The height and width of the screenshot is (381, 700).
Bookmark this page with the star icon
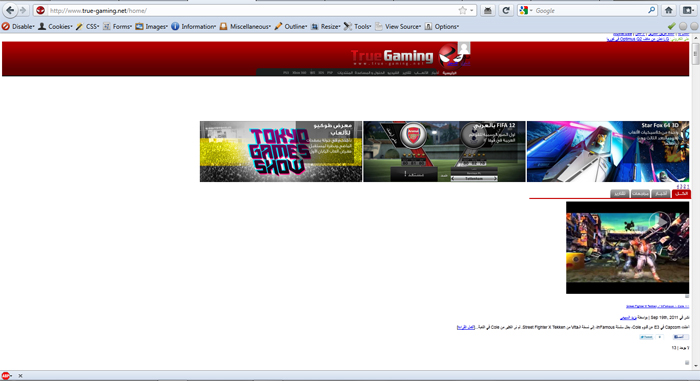coord(462,10)
